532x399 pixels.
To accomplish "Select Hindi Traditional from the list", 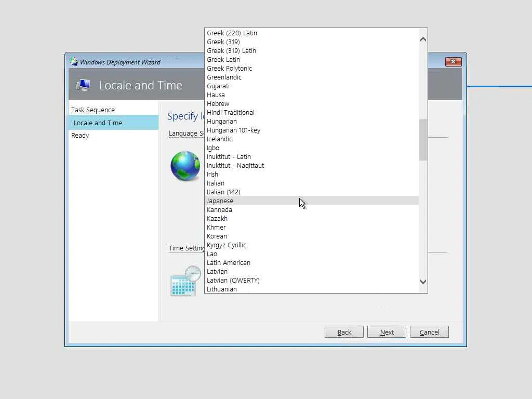I will click(312, 112).
